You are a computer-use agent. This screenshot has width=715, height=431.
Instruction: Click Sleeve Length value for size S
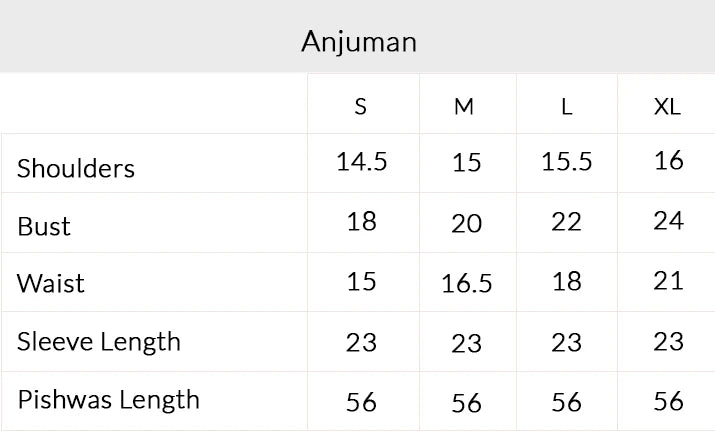pyautogui.click(x=361, y=342)
